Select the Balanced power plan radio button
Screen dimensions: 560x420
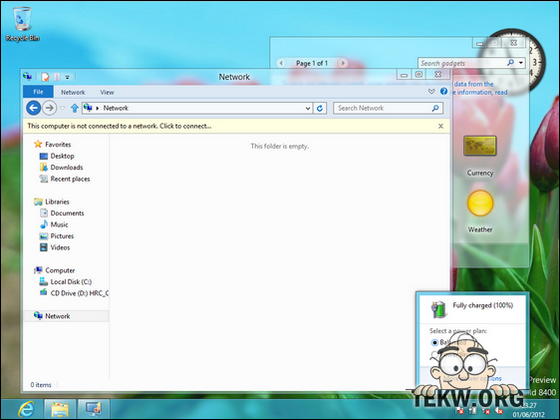point(435,342)
